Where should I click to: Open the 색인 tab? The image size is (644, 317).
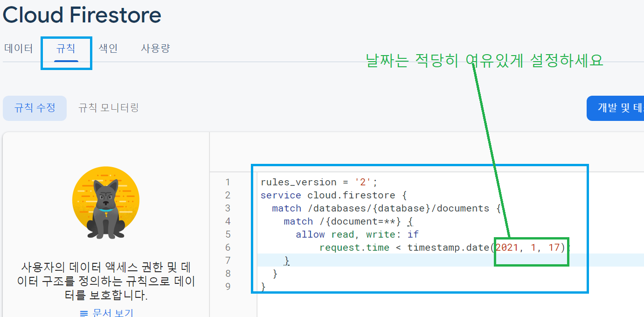click(108, 49)
